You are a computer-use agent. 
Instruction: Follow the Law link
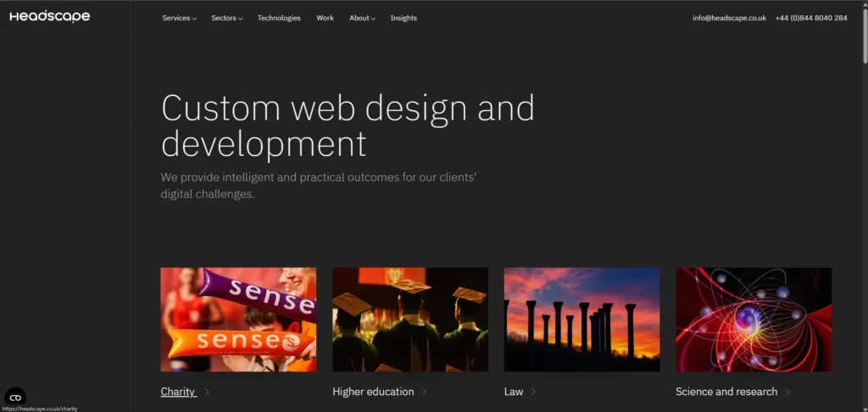pos(514,392)
